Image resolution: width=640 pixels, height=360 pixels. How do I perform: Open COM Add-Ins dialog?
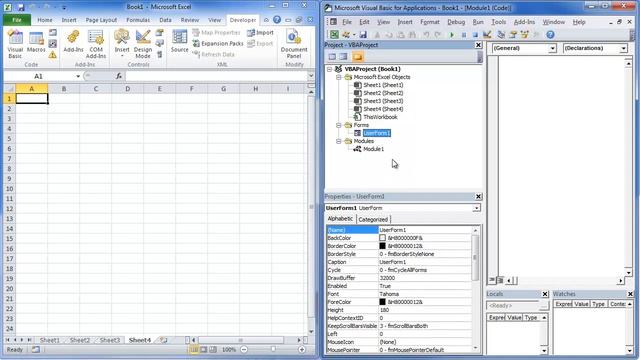(96, 44)
